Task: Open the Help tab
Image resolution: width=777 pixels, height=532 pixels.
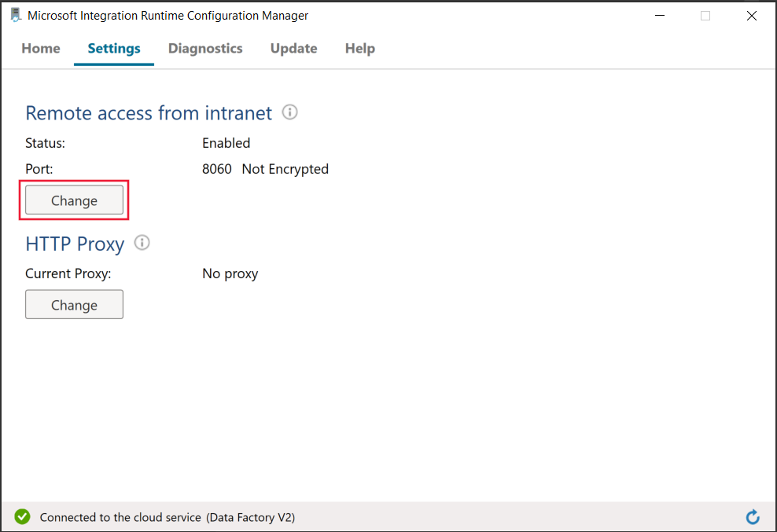Action: (x=359, y=48)
